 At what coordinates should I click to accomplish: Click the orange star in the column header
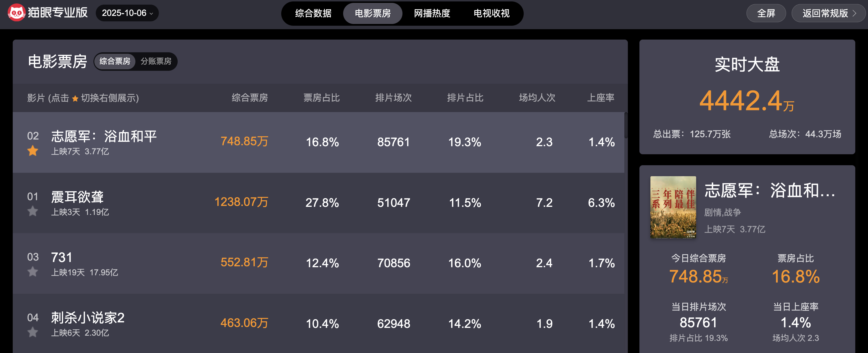(75, 98)
